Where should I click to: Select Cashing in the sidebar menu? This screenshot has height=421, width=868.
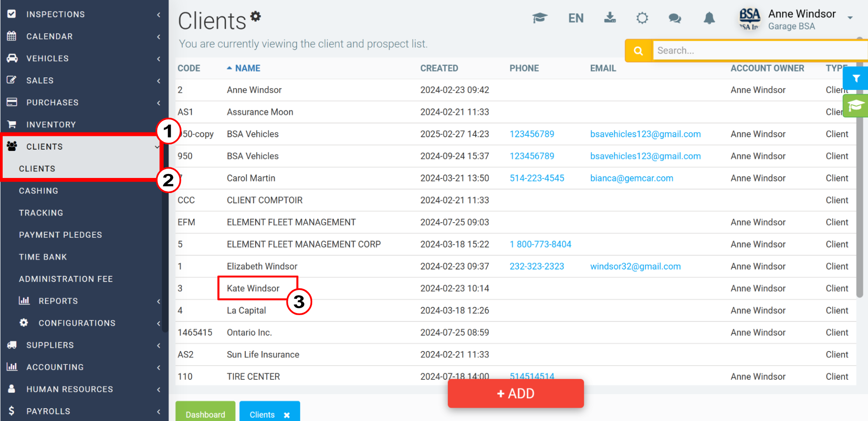38,191
